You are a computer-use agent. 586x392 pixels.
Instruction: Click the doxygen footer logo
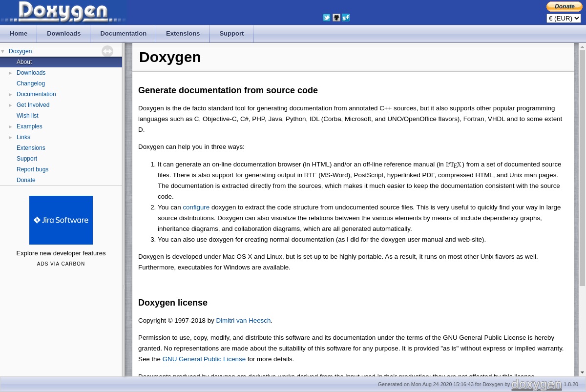point(537,385)
